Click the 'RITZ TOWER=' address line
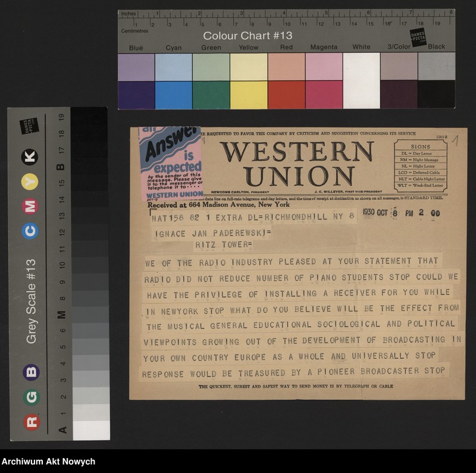Screen dimensions: 476x473 pyautogui.click(x=224, y=245)
